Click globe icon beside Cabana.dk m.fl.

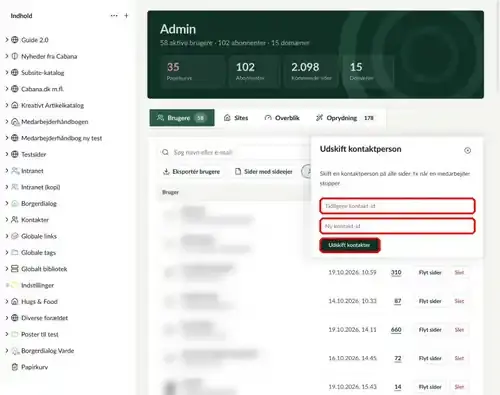[15, 89]
